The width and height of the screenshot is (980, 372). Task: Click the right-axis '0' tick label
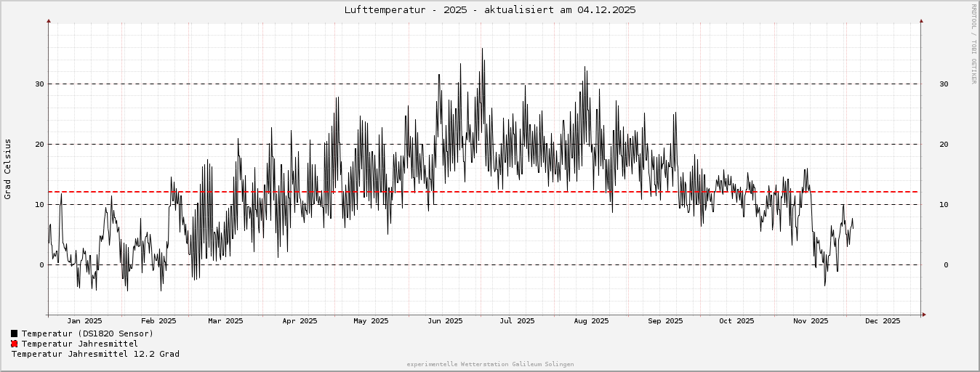coord(946,265)
